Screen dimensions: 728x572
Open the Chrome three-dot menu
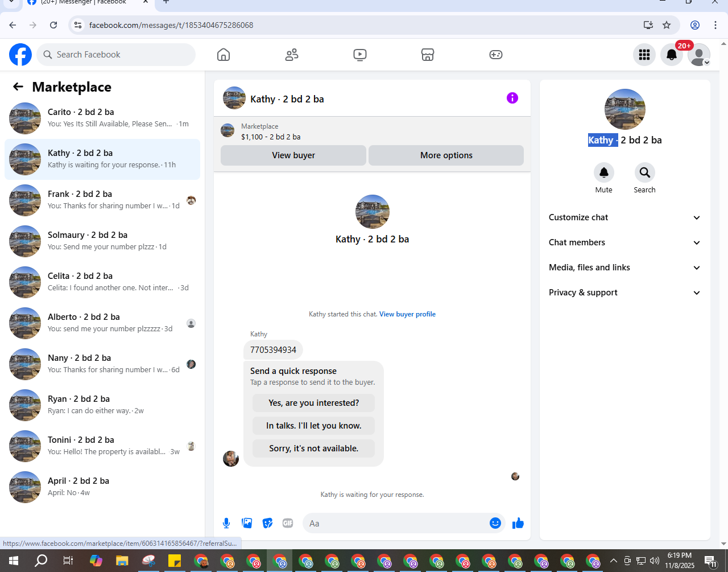coord(715,25)
